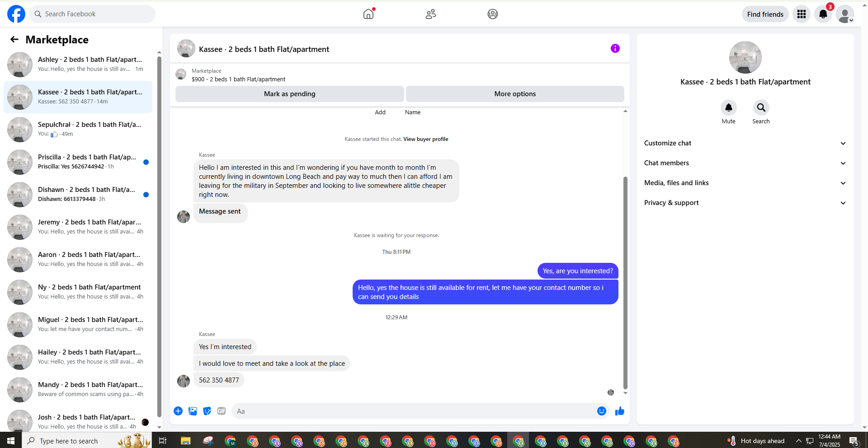Viewport: 868px width, 448px height.
Task: Click the Facebook logo
Action: [16, 14]
